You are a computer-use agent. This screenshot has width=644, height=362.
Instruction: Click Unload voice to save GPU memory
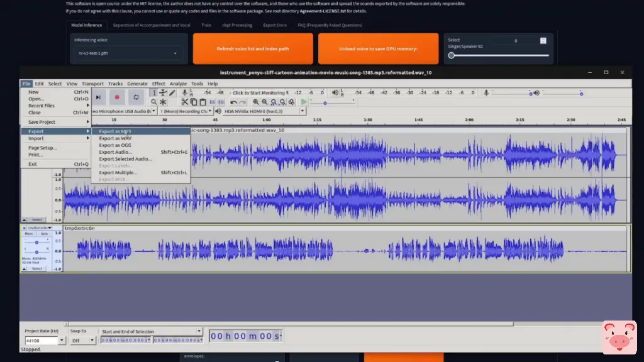coord(377,48)
